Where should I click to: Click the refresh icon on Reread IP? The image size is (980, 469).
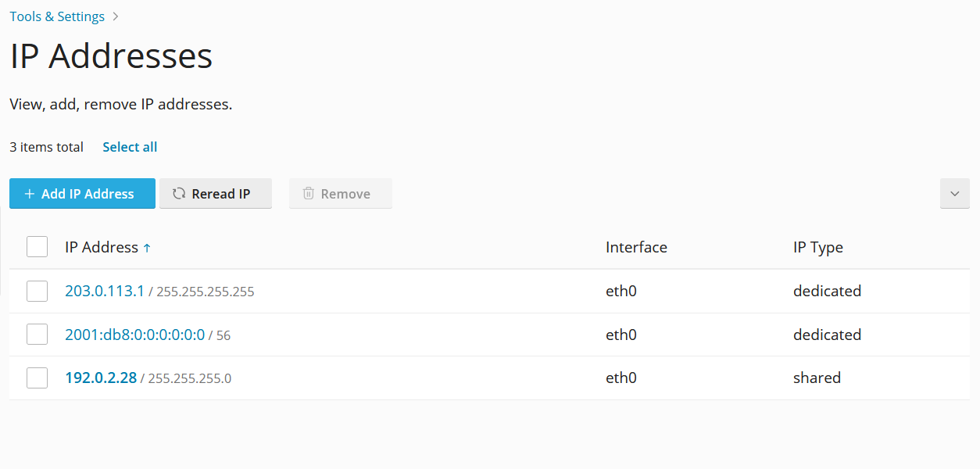[x=179, y=193]
